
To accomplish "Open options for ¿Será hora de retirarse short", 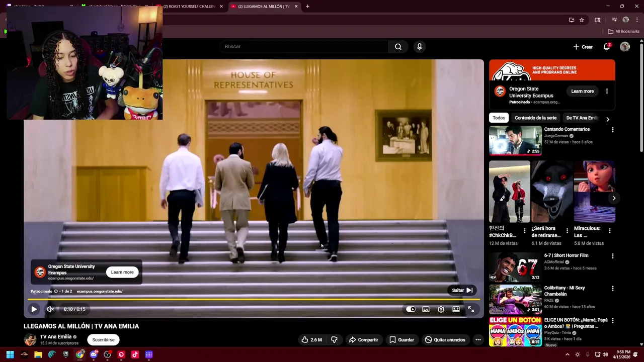I will tap(567, 231).
